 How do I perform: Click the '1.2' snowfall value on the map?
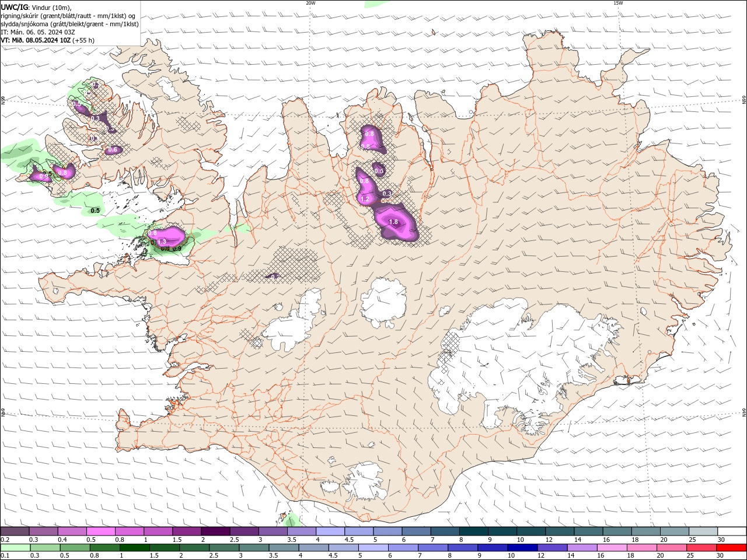pos(365,199)
